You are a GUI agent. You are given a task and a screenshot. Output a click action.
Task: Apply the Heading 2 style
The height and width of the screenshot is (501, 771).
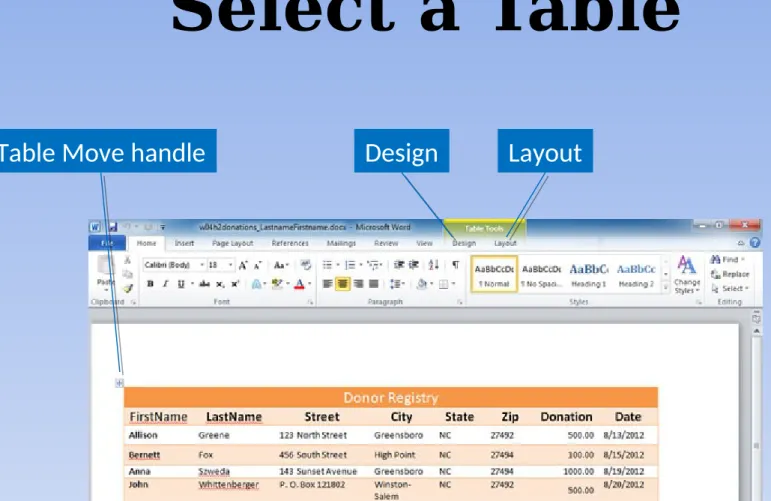pyautogui.click(x=636, y=274)
